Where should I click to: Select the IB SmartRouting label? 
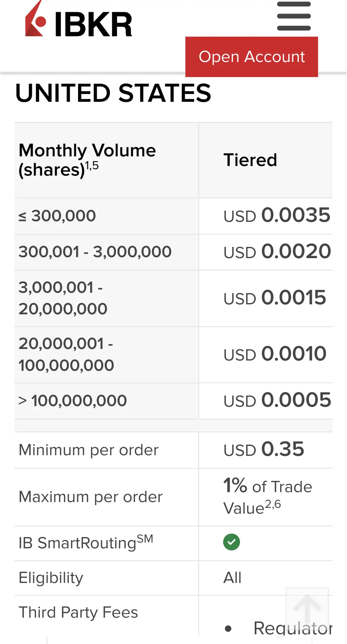pos(86,543)
